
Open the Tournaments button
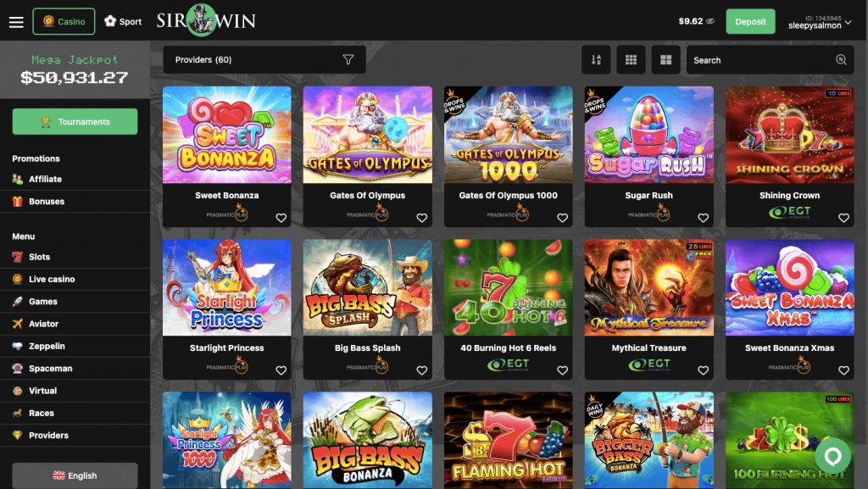75,122
